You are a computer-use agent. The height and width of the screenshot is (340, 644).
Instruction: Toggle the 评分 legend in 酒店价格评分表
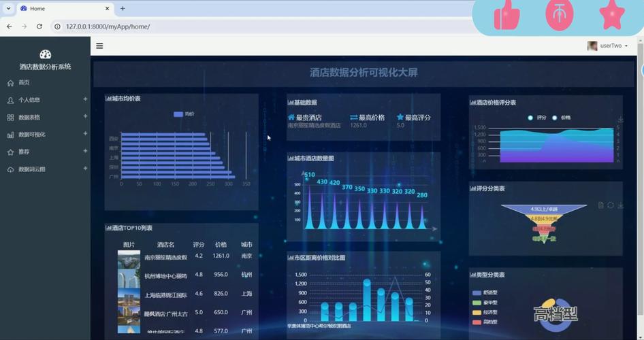pos(536,118)
